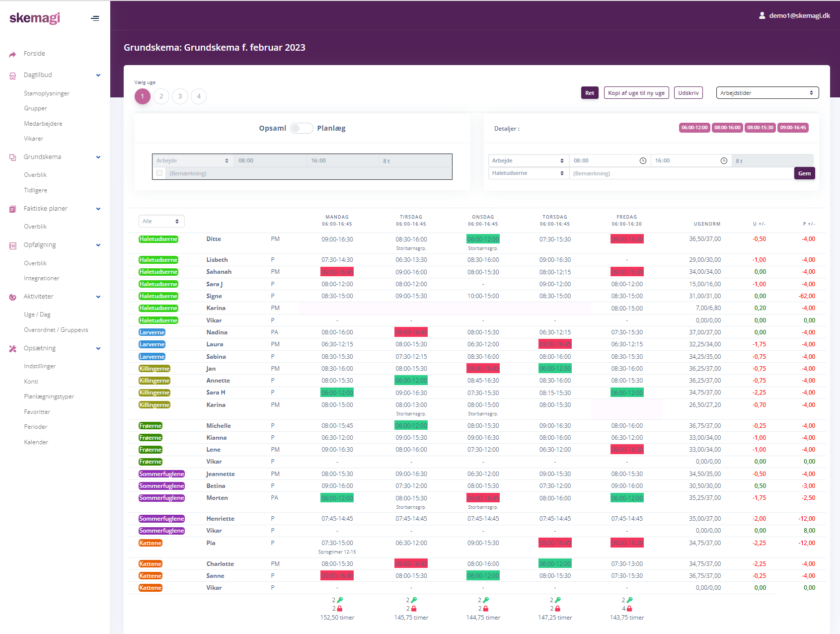Screen dimensions: 840x634
Task: Click Monday's red lock icon
Action: pyautogui.click(x=340, y=609)
